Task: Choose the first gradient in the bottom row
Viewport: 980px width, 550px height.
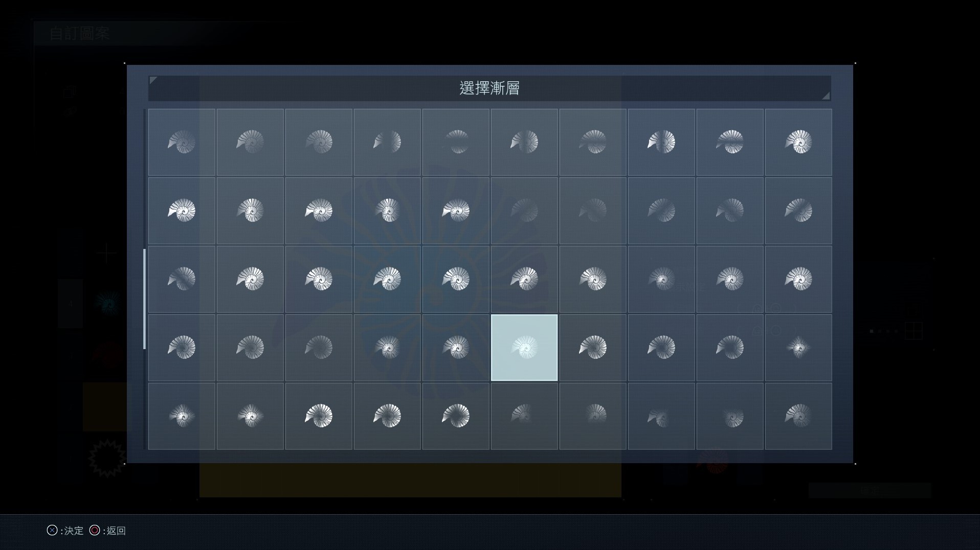Action: tap(182, 416)
